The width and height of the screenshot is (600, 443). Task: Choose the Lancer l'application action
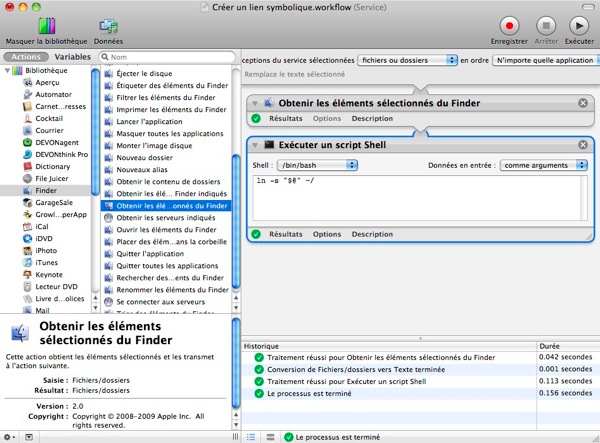(149, 122)
